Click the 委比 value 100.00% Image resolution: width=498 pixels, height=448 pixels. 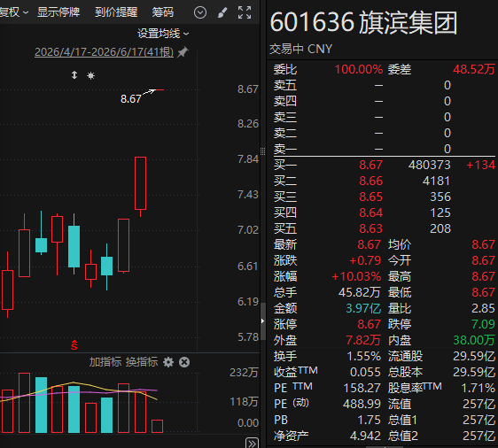pos(359,69)
